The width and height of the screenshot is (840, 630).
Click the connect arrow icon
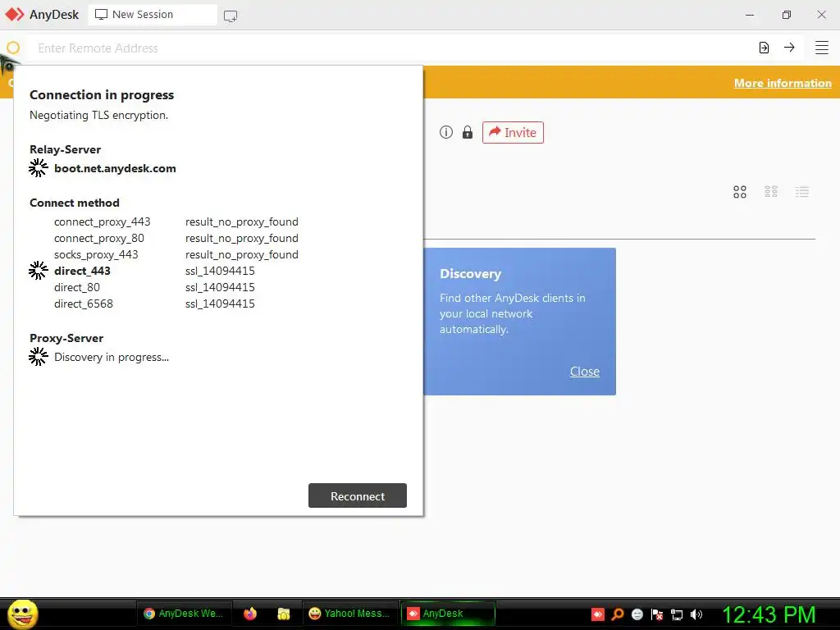tap(789, 47)
